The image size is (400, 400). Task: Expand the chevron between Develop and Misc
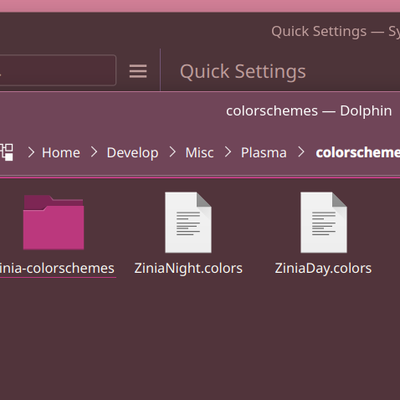click(x=172, y=152)
